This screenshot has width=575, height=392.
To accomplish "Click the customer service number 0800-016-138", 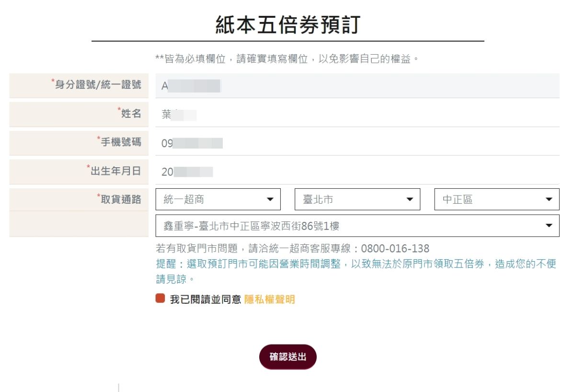I will (395, 249).
